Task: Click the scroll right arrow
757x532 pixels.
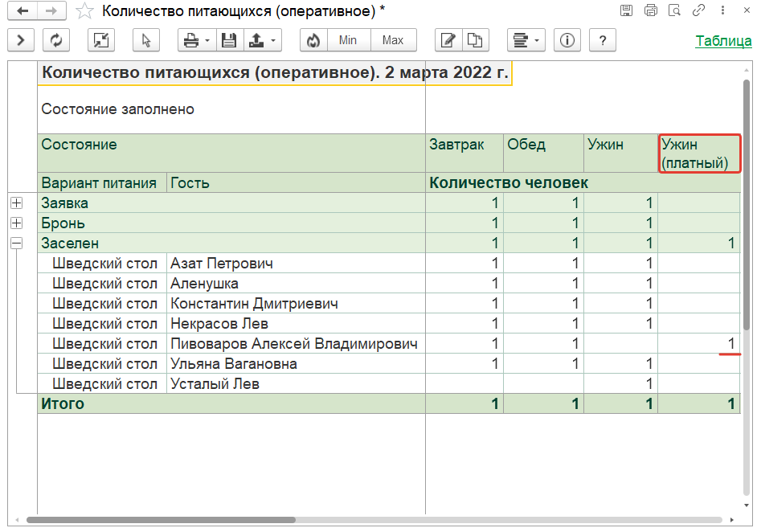Action: coord(732,520)
